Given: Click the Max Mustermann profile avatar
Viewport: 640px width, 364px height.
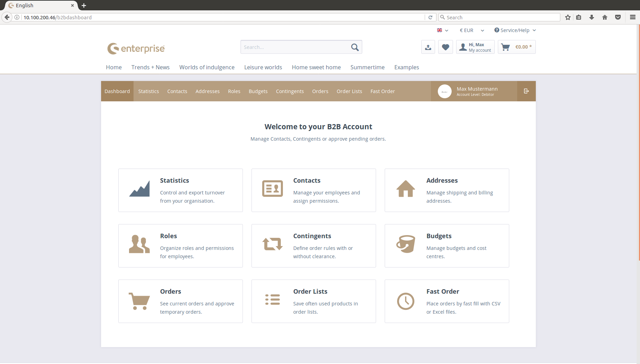Looking at the screenshot, I should 444,91.
